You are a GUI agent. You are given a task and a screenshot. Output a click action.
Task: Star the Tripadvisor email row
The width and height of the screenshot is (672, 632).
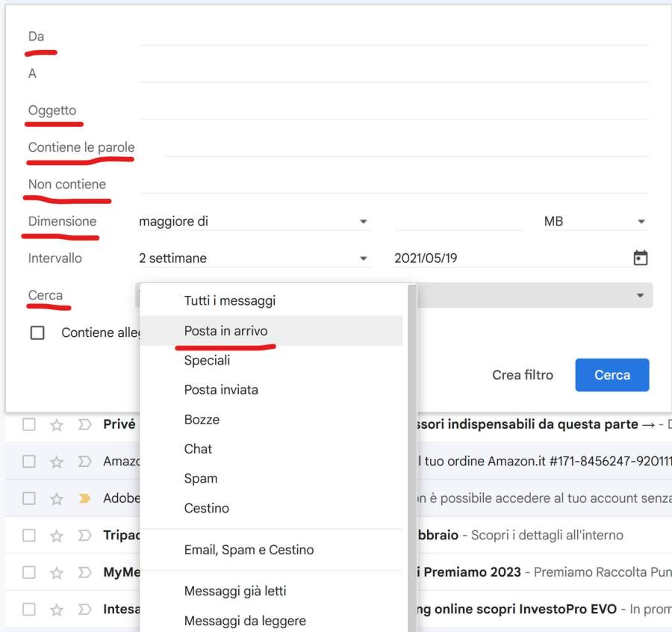point(57,536)
